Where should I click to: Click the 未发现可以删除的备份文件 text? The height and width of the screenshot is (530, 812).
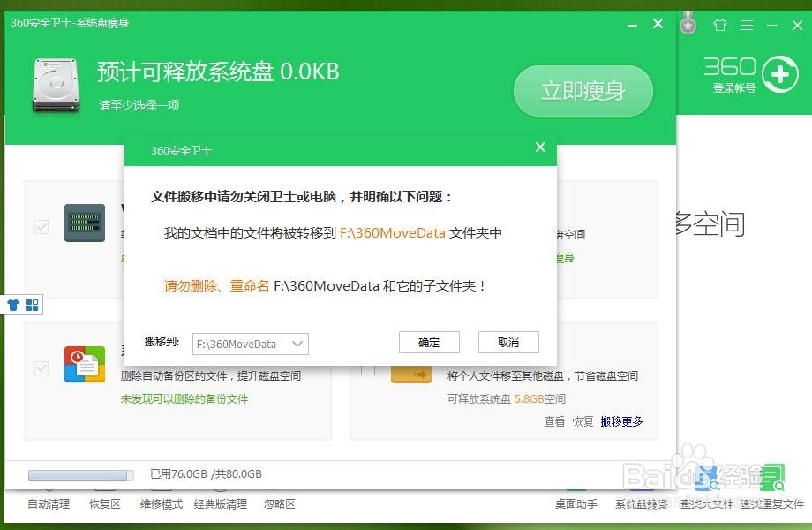[x=184, y=399]
